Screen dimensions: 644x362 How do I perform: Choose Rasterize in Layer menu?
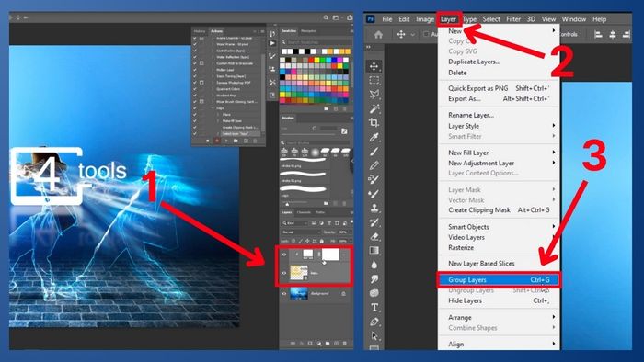tap(461, 248)
